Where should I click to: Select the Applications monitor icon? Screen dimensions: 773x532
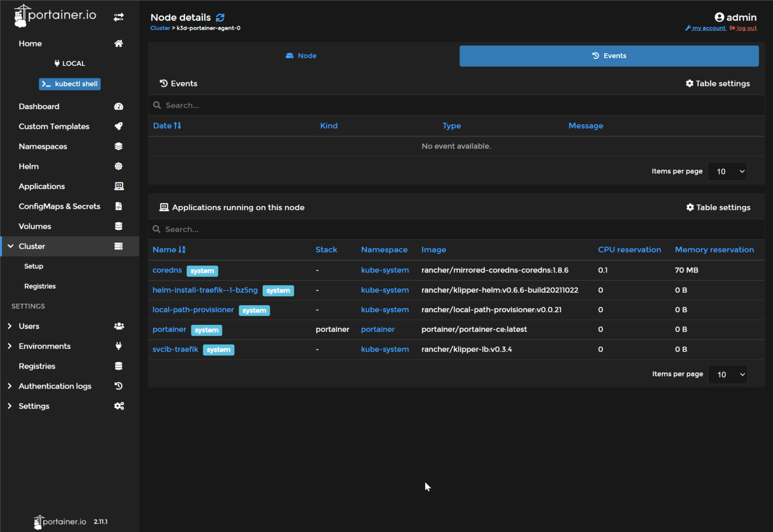[119, 186]
